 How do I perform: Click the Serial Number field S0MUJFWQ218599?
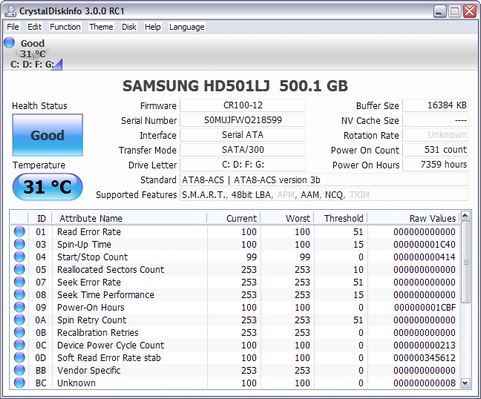243,120
